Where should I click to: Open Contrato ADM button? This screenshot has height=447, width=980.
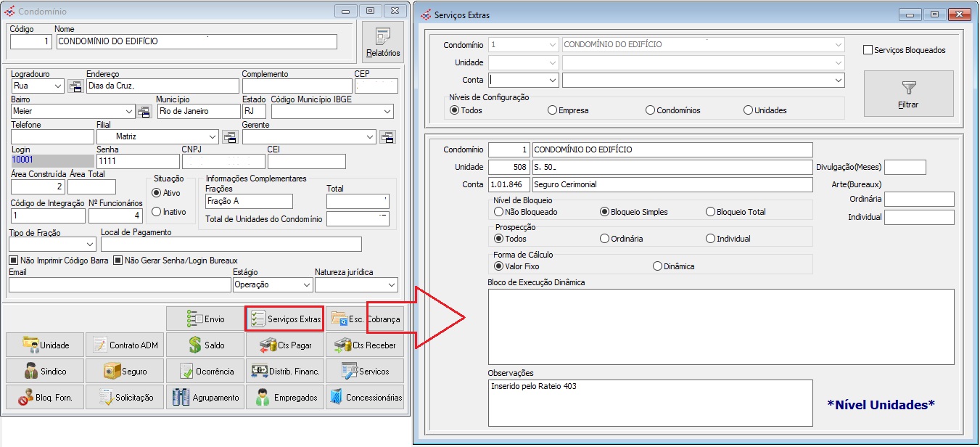pos(125,345)
